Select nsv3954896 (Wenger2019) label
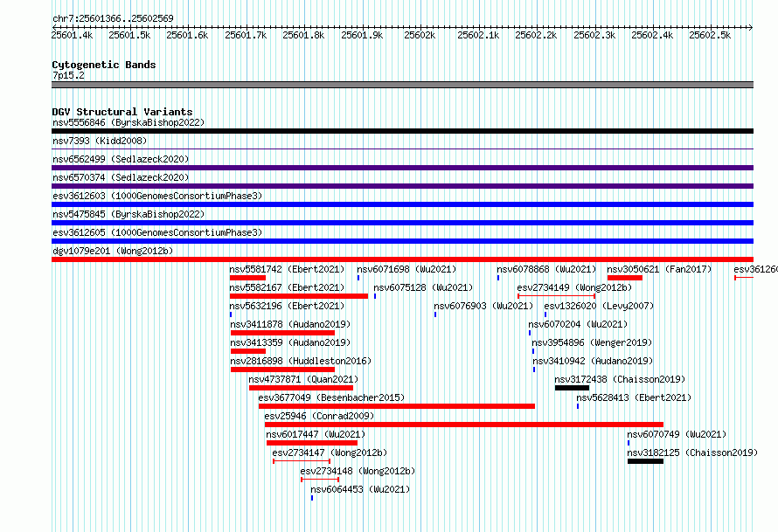 click(x=592, y=342)
